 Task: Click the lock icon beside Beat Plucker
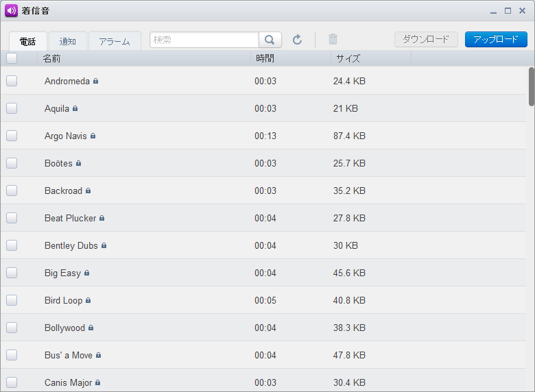click(x=102, y=218)
